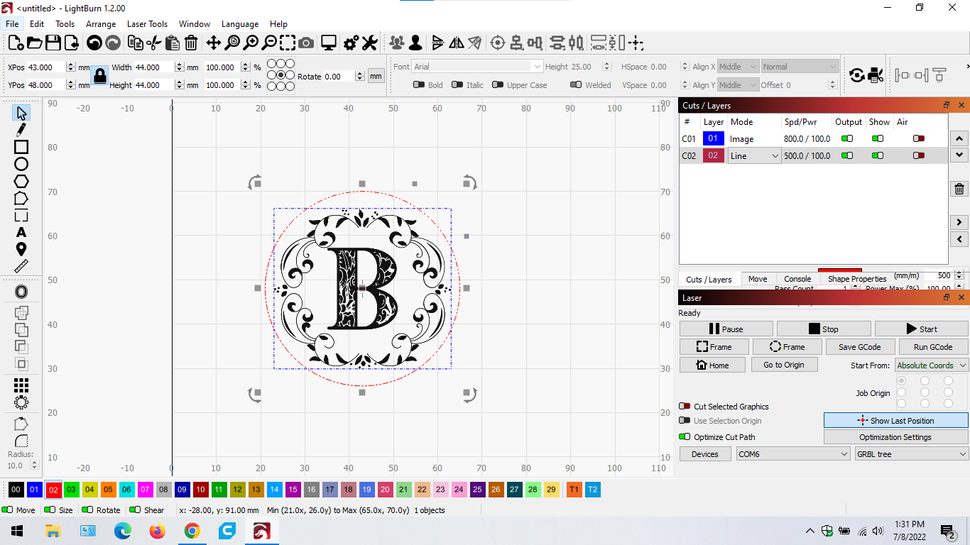Select the Measure ruler tool
The height and width of the screenshot is (545, 970).
[x=21, y=266]
